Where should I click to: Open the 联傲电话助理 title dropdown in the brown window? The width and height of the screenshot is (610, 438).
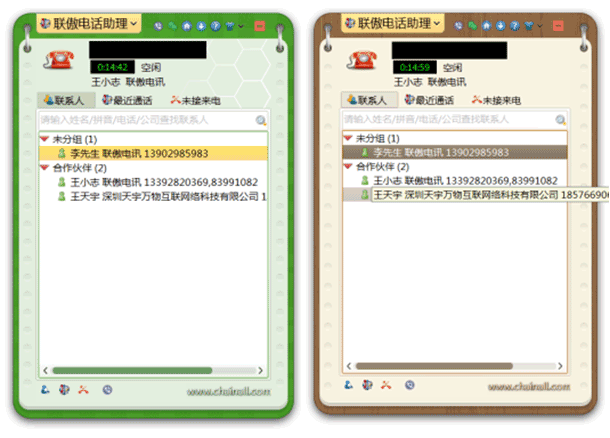[x=394, y=22]
